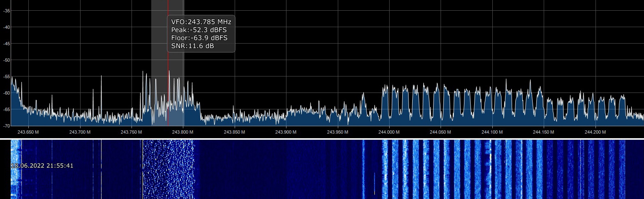
Task: Click the Floor:-63.9 dBFS tooltip line
Action: pyautogui.click(x=199, y=38)
